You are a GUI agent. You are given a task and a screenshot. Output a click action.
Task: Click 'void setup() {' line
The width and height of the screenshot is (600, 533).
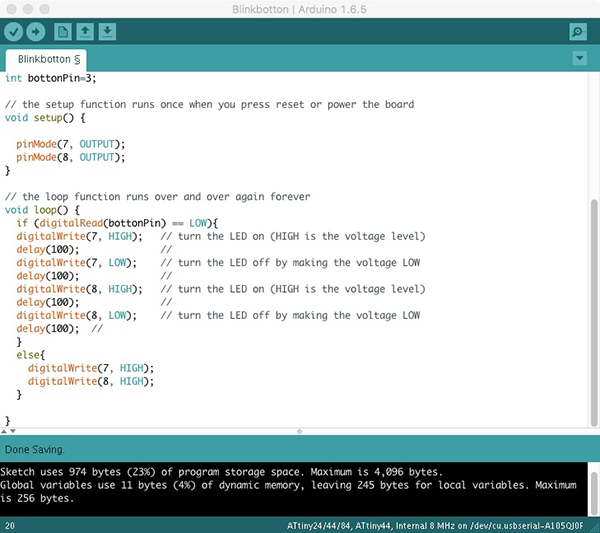coord(45,118)
